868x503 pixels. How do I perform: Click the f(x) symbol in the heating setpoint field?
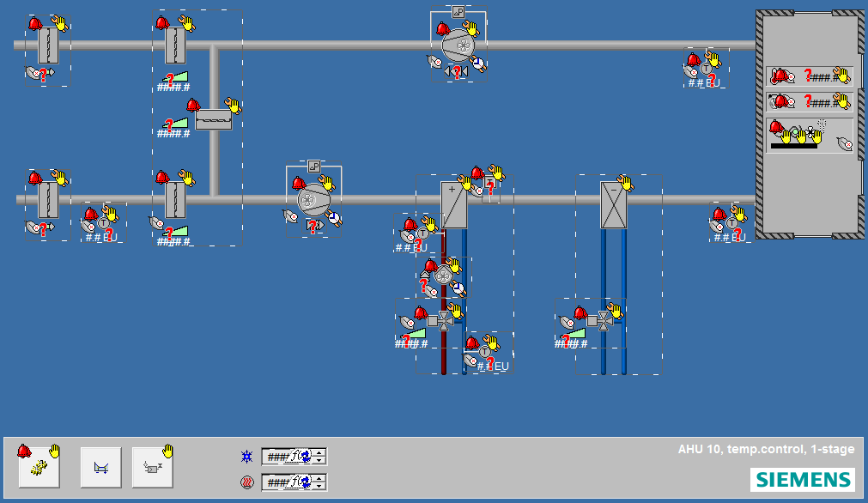[x=298, y=482]
